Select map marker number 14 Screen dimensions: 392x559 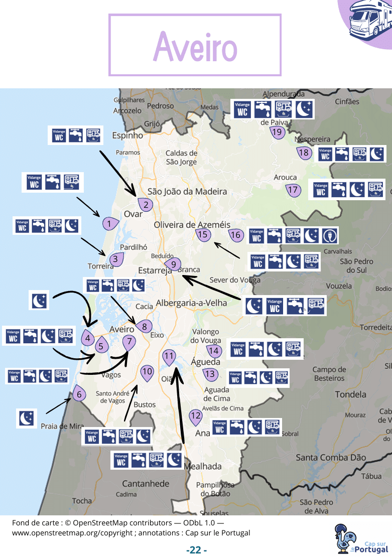(x=214, y=351)
